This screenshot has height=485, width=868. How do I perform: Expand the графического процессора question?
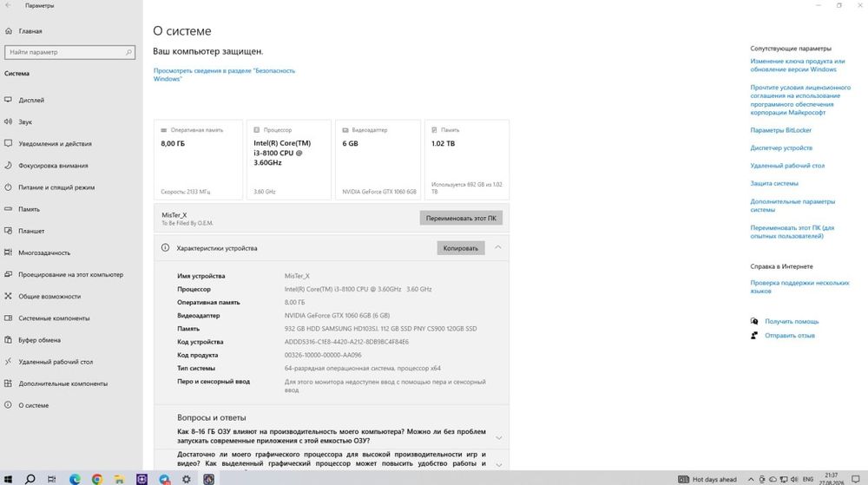499,464
